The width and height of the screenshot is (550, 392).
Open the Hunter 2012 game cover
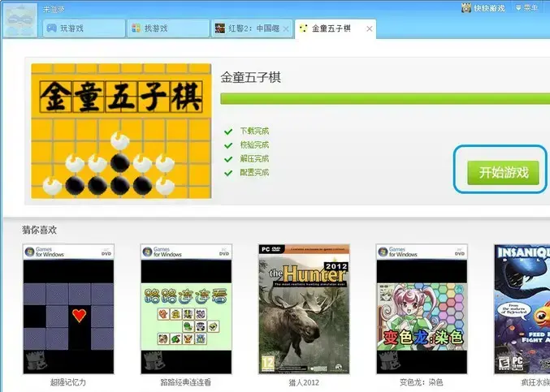(x=304, y=309)
